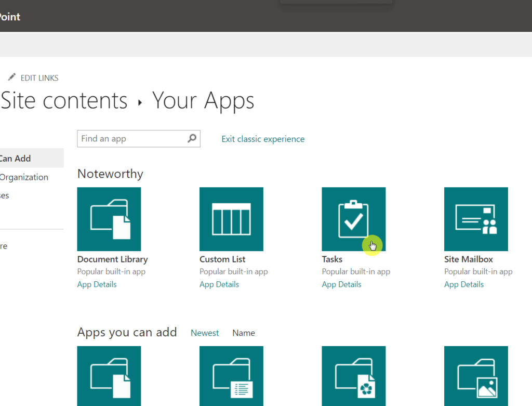This screenshot has height=406, width=532.
Task: Click the Noteworthy section heading
Action: click(110, 174)
